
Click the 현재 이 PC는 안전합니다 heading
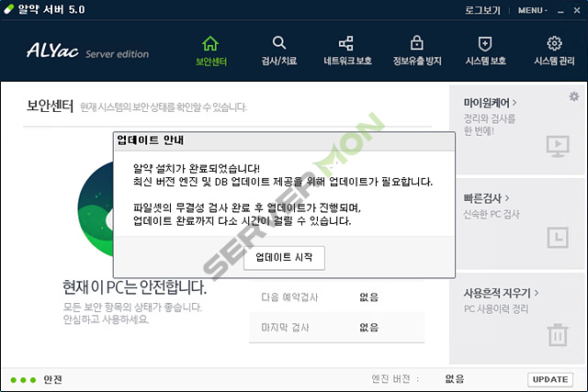[134, 287]
